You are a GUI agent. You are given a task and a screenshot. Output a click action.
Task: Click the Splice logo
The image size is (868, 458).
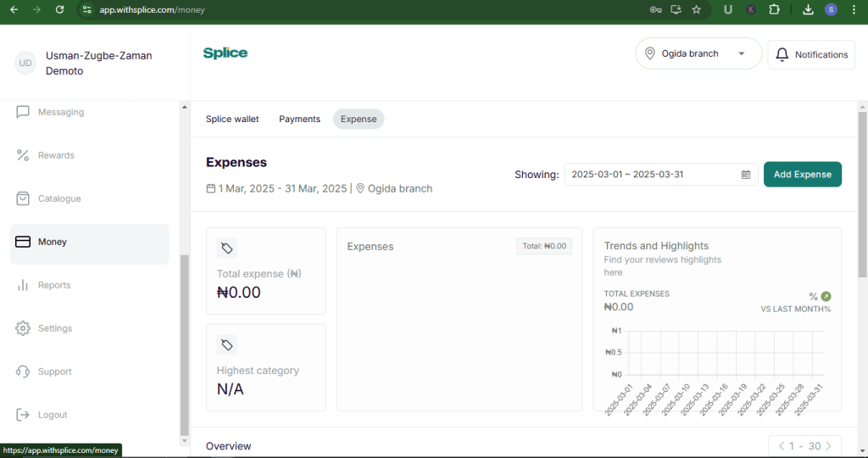(x=225, y=53)
